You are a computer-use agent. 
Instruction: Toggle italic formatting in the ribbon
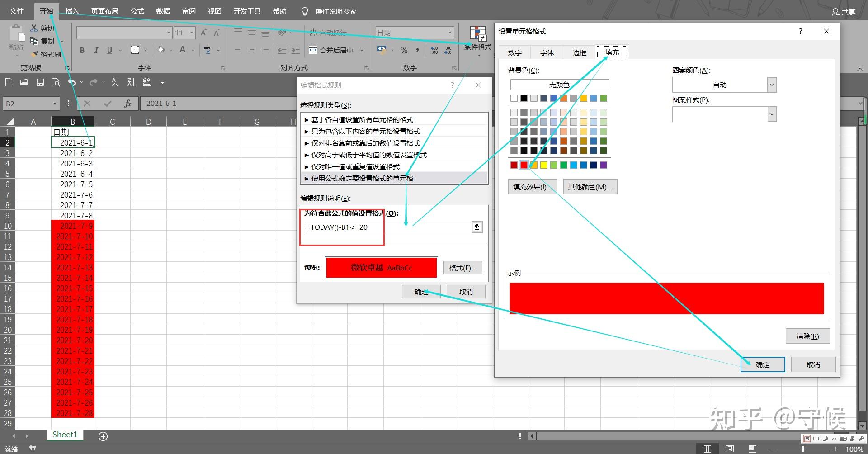tap(96, 50)
